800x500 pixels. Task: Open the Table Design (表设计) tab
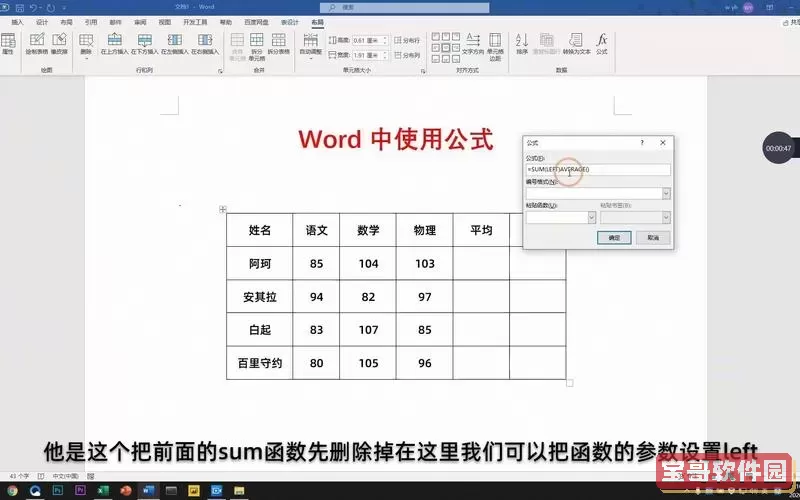coord(289,22)
